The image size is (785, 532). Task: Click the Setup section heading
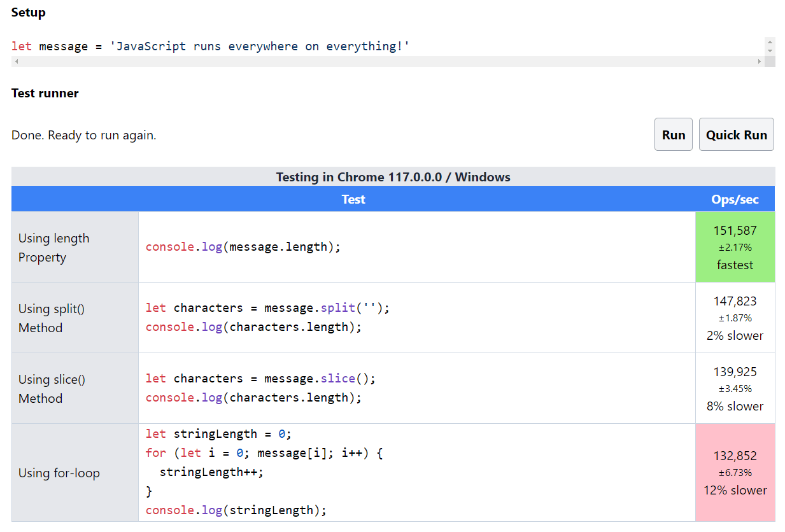pyautogui.click(x=28, y=12)
